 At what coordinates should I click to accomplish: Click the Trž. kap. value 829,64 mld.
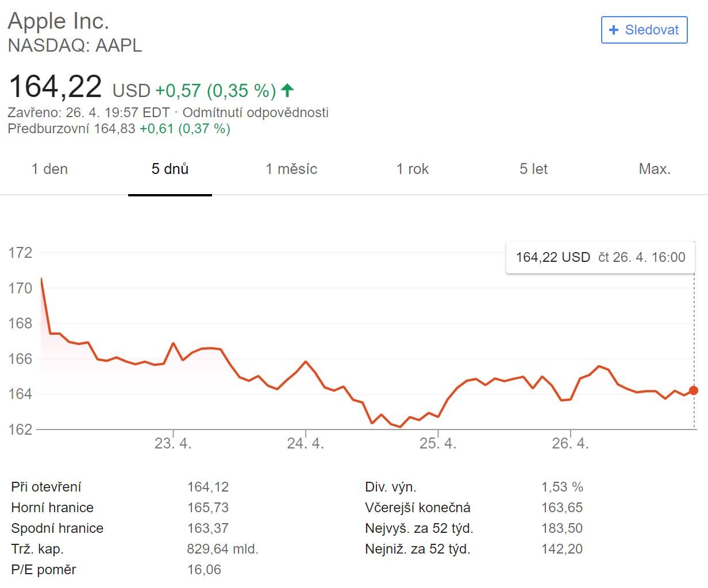pos(222,549)
